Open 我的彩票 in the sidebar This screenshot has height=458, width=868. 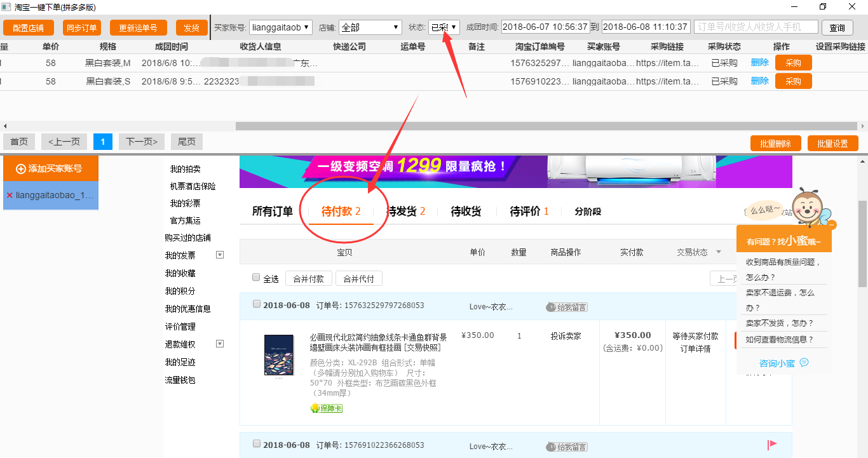(x=185, y=203)
